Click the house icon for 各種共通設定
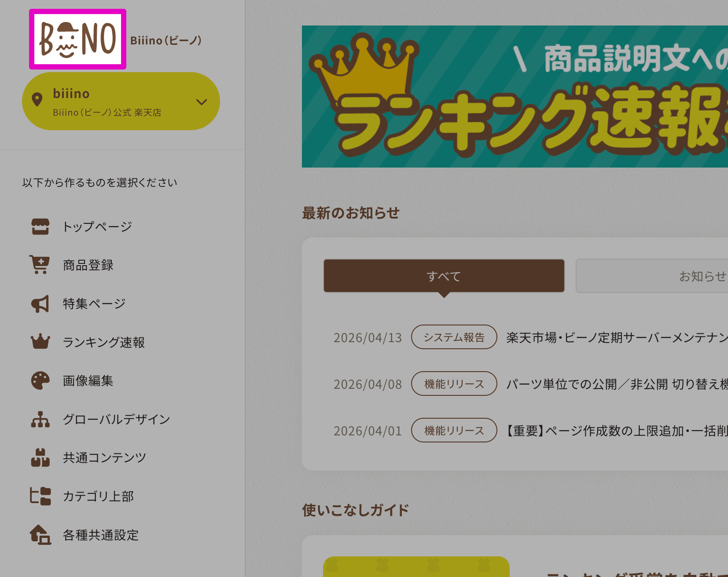The image size is (728, 577). (x=40, y=535)
